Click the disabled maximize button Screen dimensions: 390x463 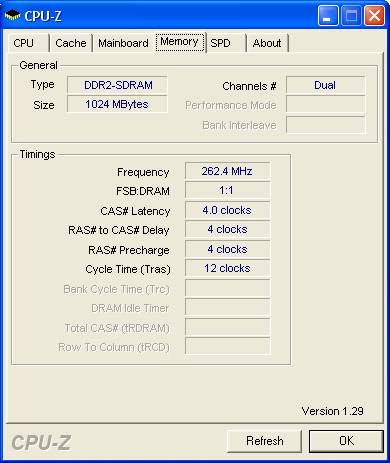point(351,15)
